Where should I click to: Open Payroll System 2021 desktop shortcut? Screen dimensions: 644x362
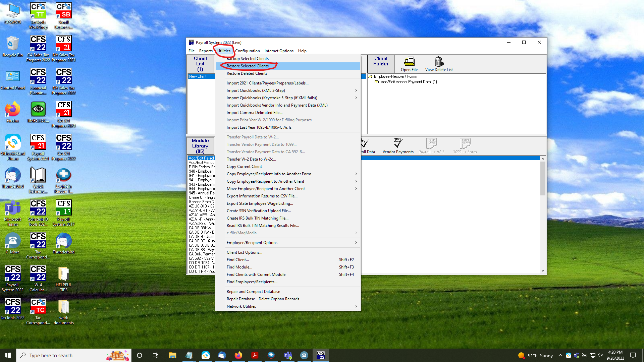[x=38, y=147]
